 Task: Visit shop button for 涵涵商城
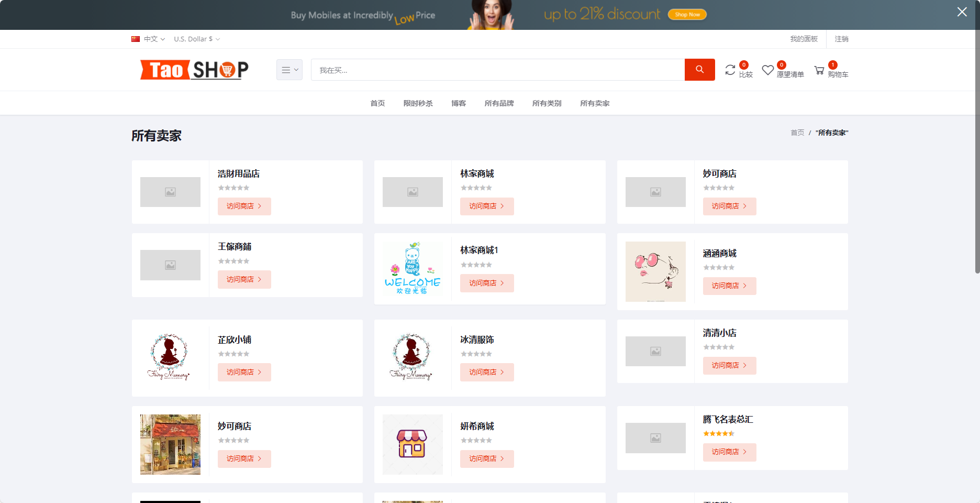pyautogui.click(x=729, y=286)
